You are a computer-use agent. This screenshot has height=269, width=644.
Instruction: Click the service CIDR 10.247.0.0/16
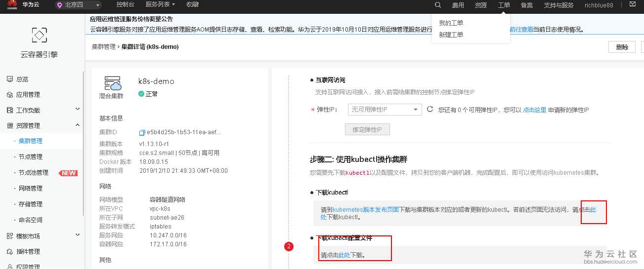tap(168, 235)
